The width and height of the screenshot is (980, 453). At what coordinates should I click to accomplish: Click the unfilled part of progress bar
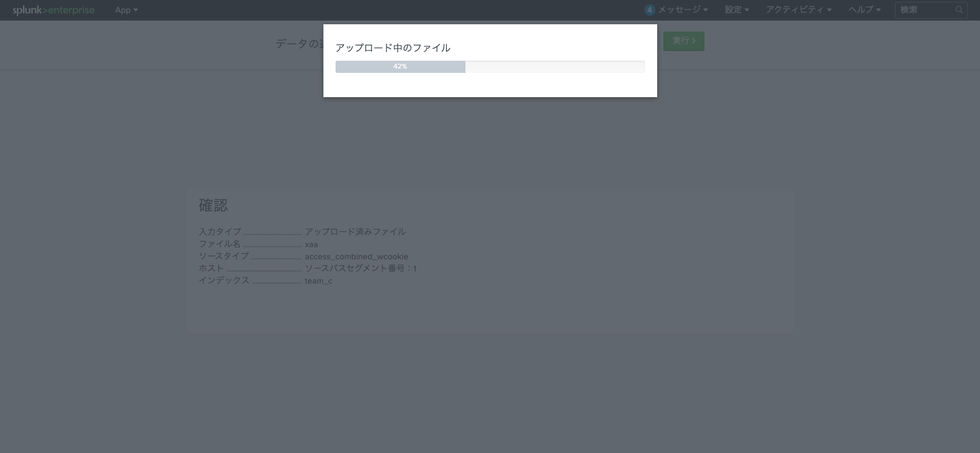[x=555, y=67]
